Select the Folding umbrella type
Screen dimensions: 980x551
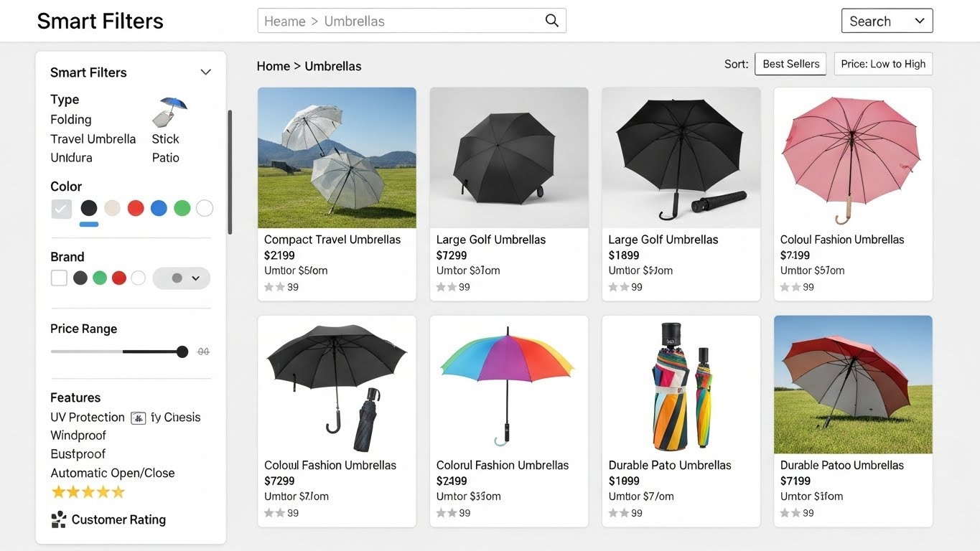[70, 119]
